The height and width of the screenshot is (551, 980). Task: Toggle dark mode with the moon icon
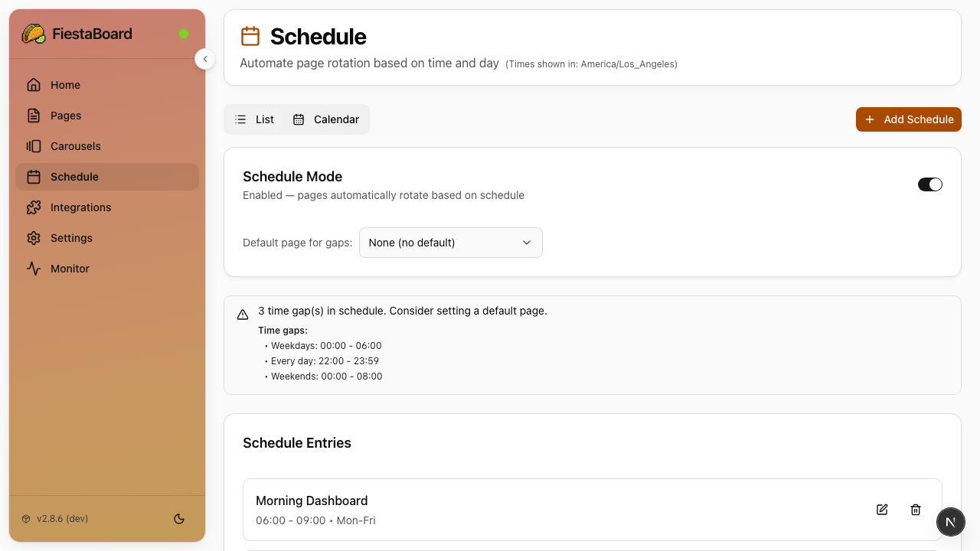179,518
